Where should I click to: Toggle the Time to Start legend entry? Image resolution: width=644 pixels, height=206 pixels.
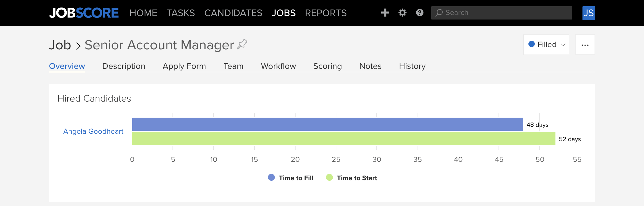[x=351, y=178]
